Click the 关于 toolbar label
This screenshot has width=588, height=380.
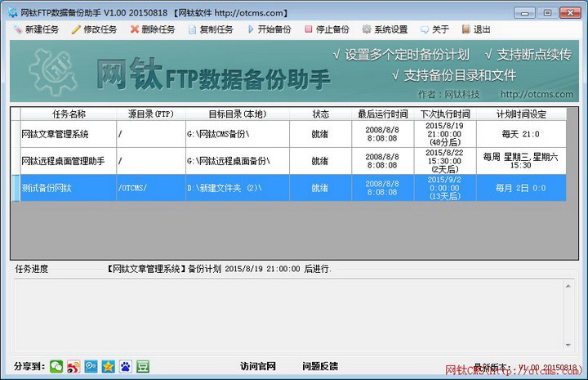pyautogui.click(x=440, y=29)
